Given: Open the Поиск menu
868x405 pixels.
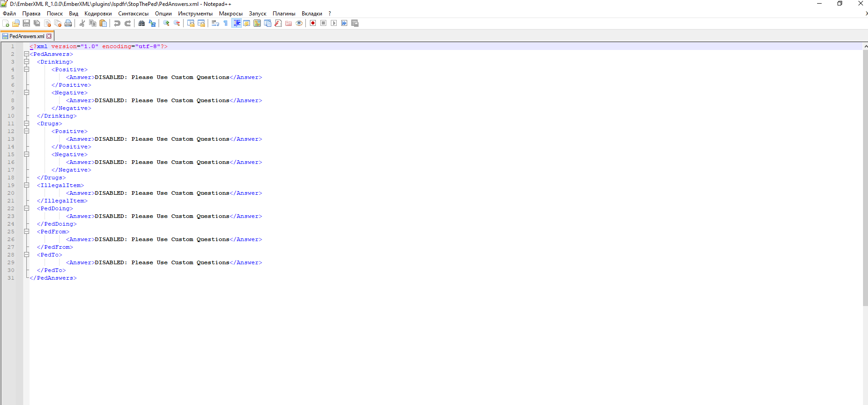Looking at the screenshot, I should (55, 14).
